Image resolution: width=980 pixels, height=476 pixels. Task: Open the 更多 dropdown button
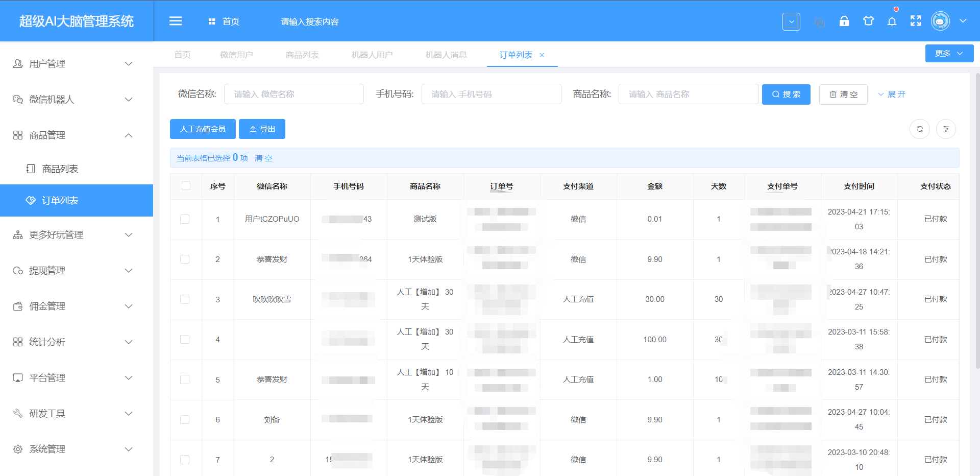[949, 54]
